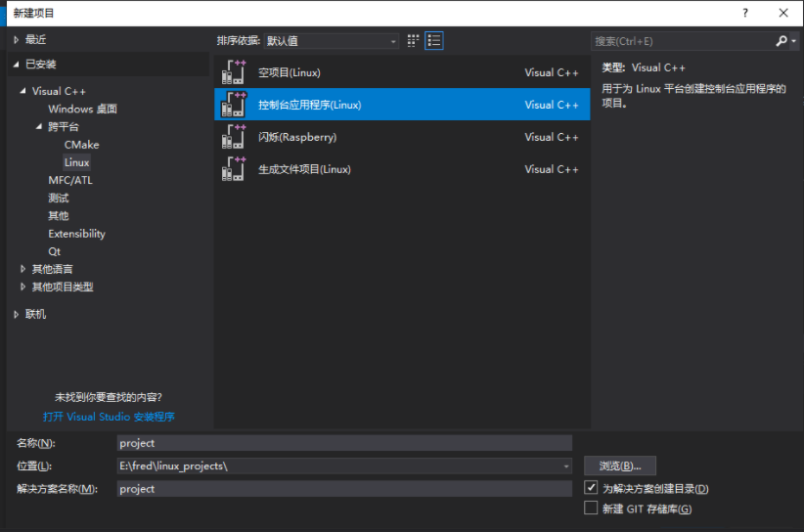Image resolution: width=804 pixels, height=532 pixels.
Task: Expand the 其他项目类型 node
Action: (x=22, y=287)
